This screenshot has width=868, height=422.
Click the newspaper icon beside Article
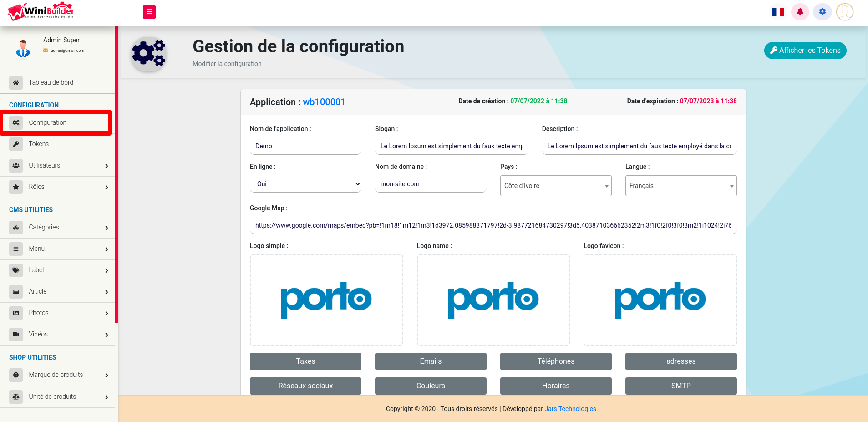coord(16,291)
